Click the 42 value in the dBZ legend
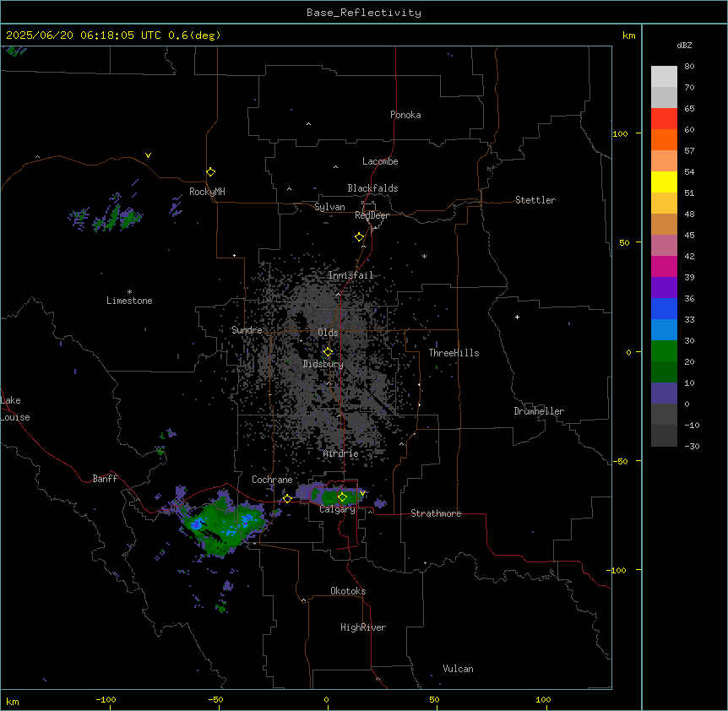 point(689,256)
